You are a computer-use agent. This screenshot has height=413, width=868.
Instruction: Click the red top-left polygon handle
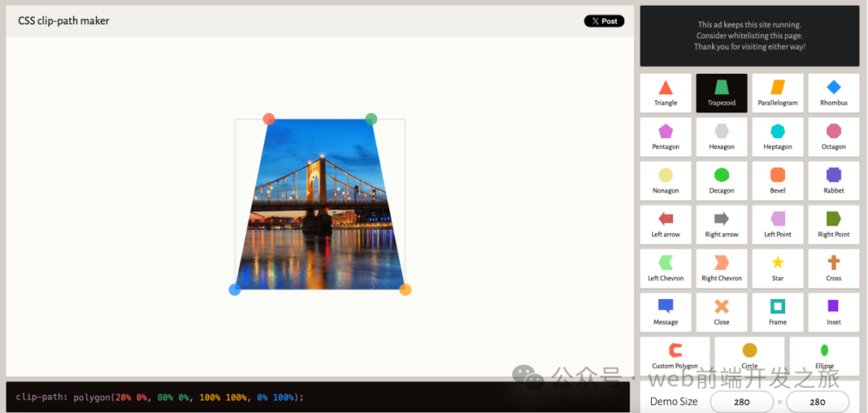click(x=269, y=119)
